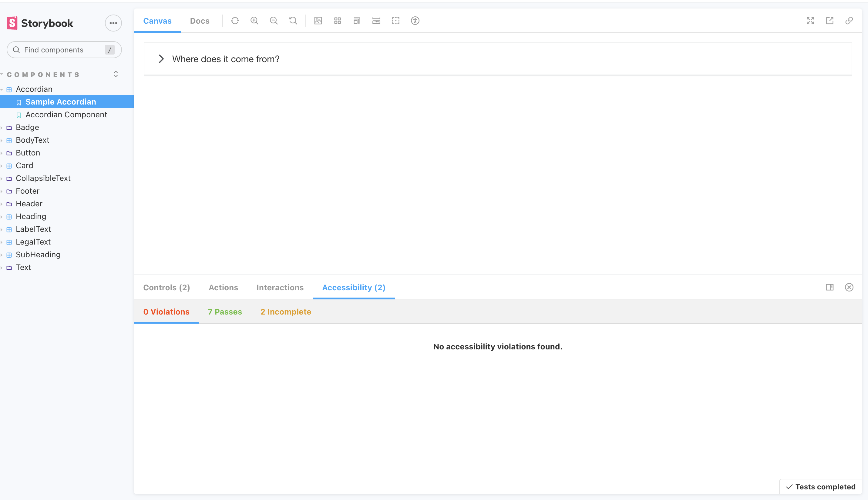Click 'No accessibility violations found.' message

pyautogui.click(x=498, y=346)
